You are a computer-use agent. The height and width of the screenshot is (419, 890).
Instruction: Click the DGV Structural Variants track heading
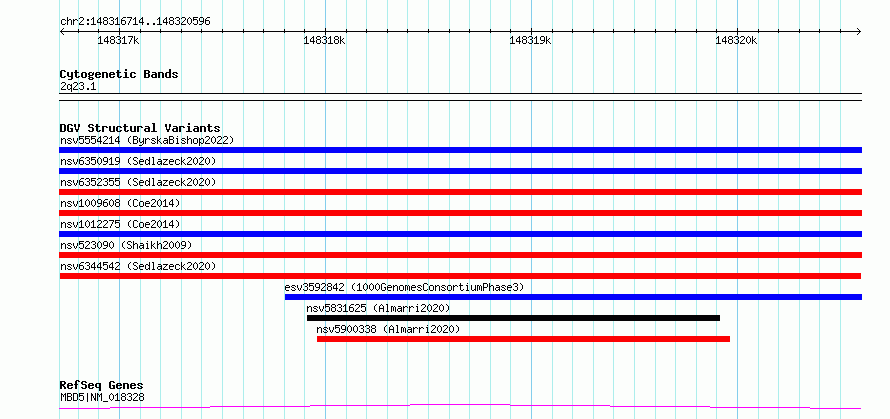(x=140, y=128)
